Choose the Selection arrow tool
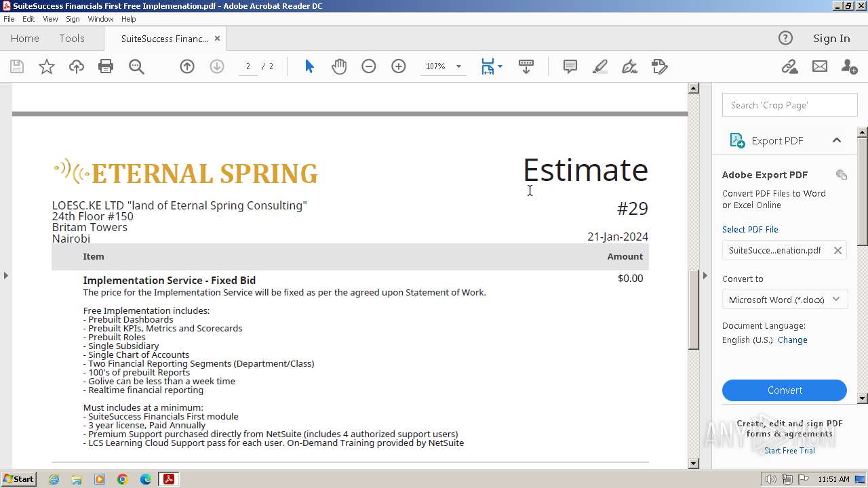 click(309, 66)
